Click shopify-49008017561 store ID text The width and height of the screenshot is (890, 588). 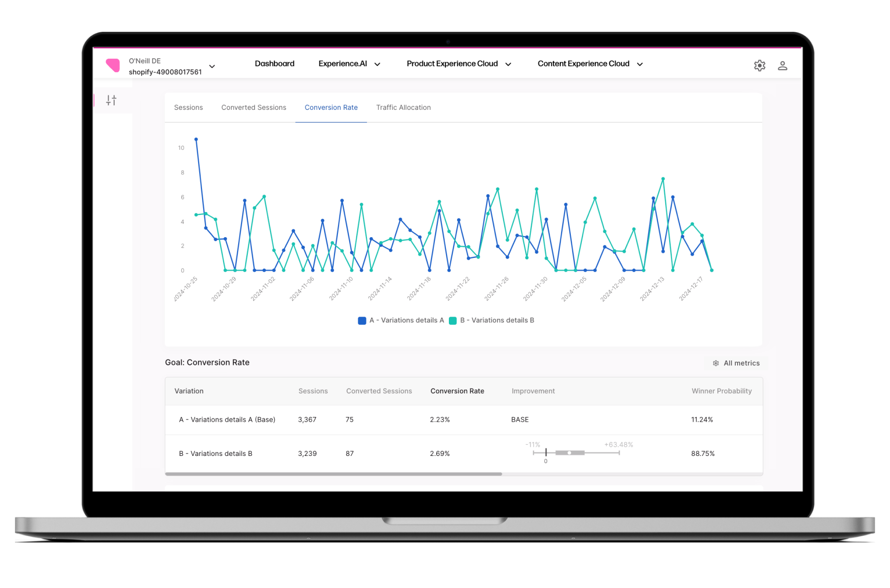(x=165, y=72)
